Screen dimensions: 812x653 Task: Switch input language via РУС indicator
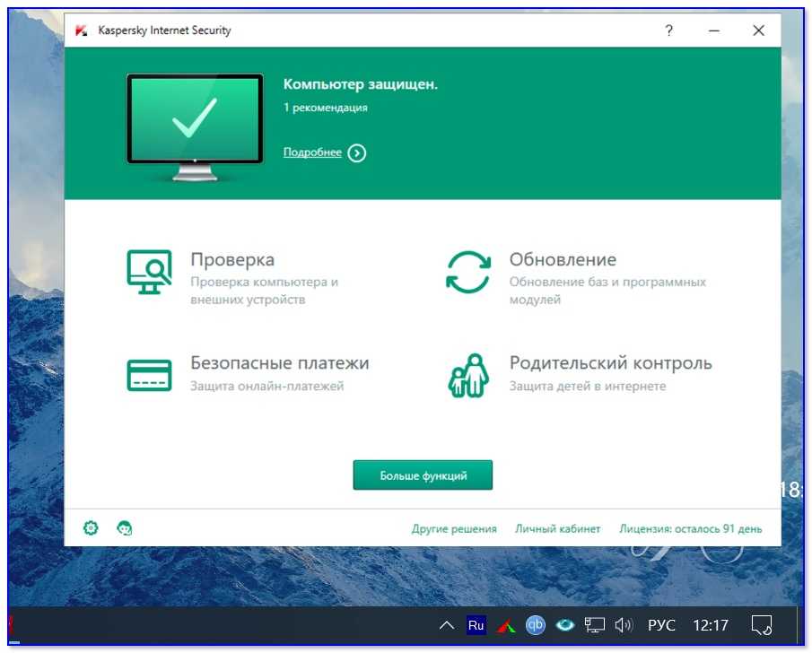click(x=661, y=625)
